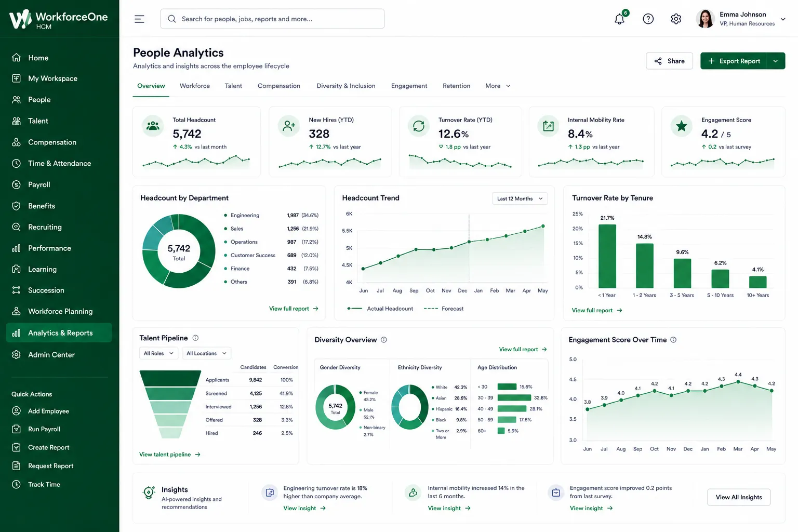
Task: Switch to the Talent tab
Action: [233, 86]
